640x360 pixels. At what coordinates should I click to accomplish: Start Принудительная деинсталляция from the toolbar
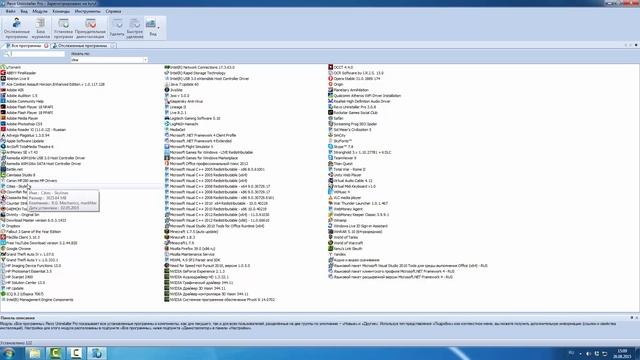pyautogui.click(x=90, y=28)
